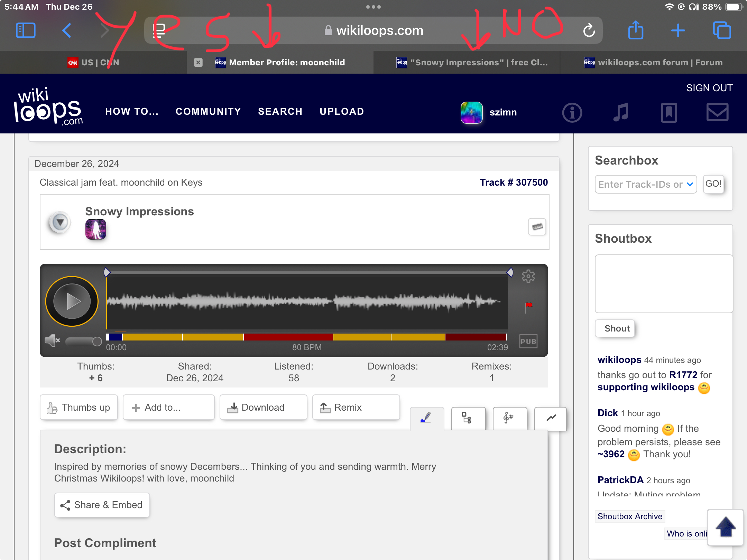Select the statistics chart tab icon
Image resolution: width=747 pixels, height=560 pixels.
[551, 418]
